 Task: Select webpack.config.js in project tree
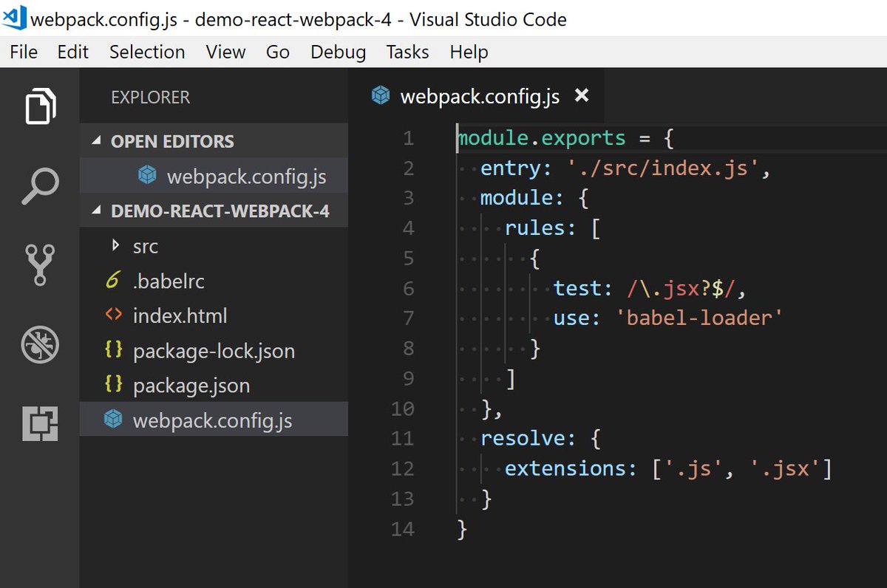214,420
